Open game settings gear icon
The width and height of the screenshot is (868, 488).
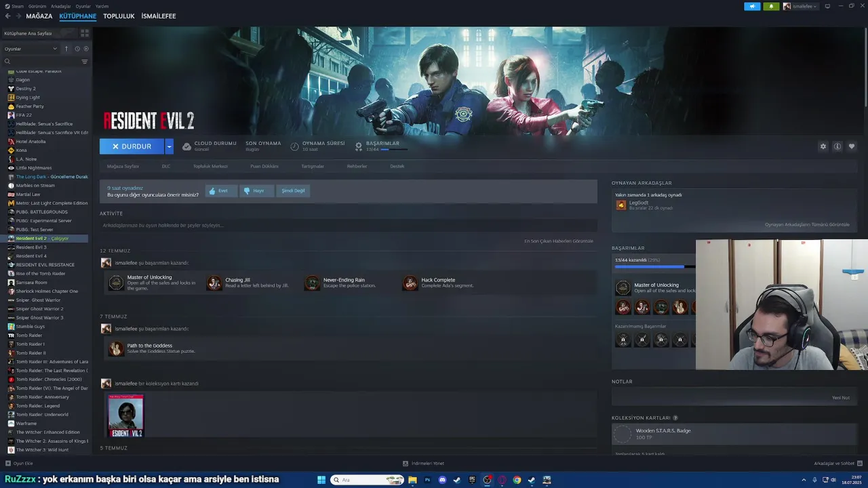click(x=823, y=146)
